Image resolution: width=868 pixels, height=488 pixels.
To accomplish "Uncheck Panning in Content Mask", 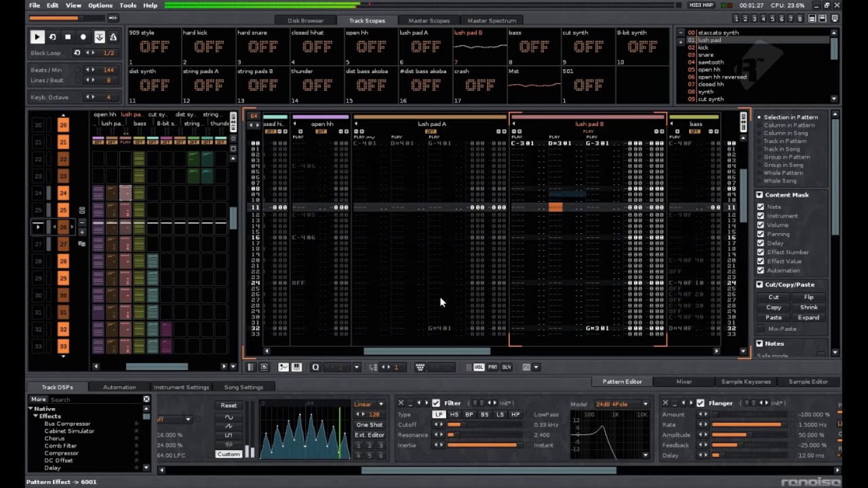I will (760, 234).
